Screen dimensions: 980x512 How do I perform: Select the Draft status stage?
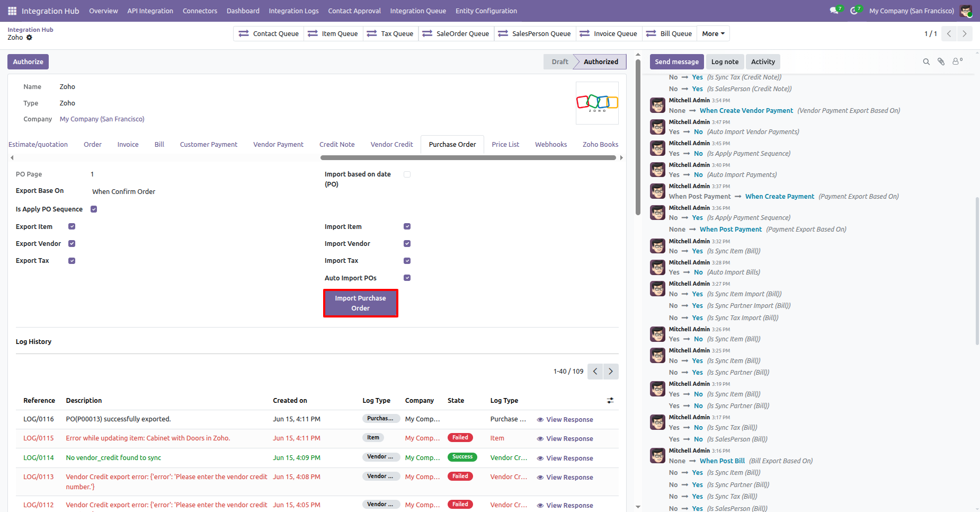coord(559,62)
